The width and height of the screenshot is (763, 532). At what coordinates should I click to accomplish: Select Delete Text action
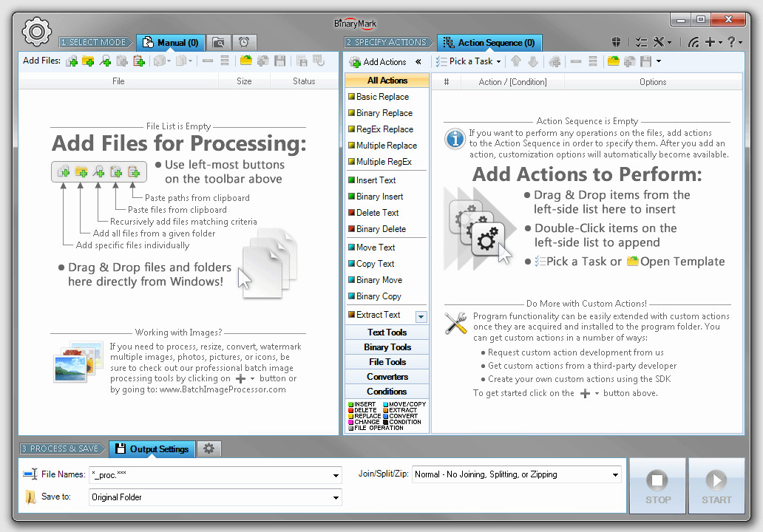point(373,213)
